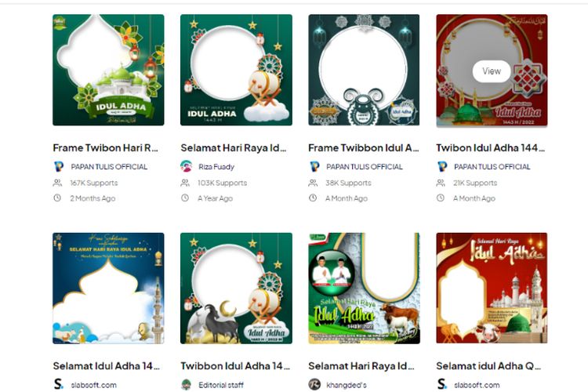Open the Selamat idul Adha Q... title link
The image size is (588, 392).
tap(488, 366)
